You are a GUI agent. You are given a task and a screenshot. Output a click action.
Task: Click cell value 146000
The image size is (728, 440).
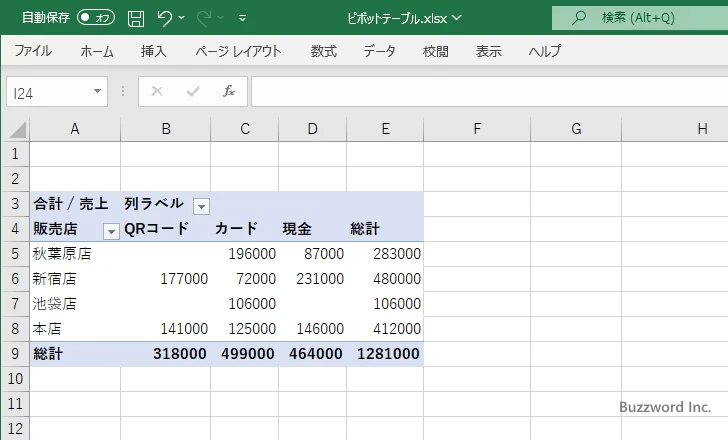pyautogui.click(x=312, y=329)
